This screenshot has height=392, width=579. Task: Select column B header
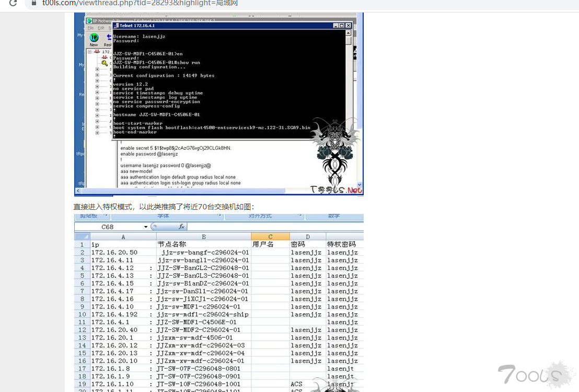click(x=204, y=237)
